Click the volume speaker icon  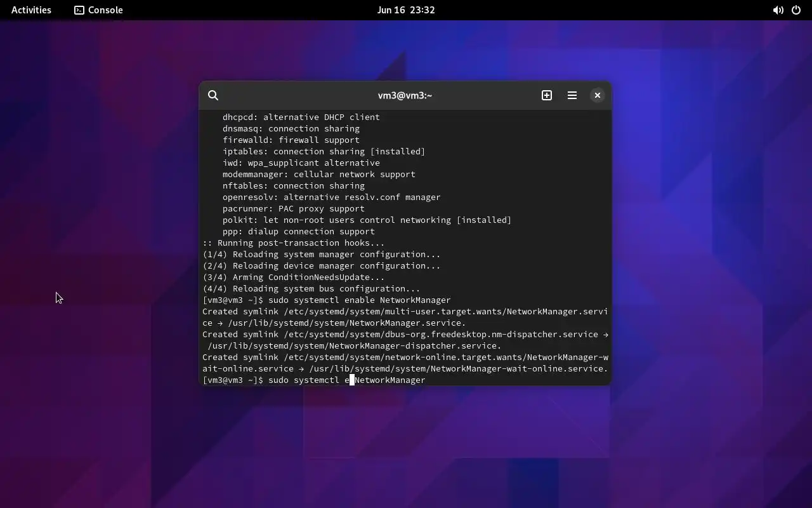tap(778, 10)
